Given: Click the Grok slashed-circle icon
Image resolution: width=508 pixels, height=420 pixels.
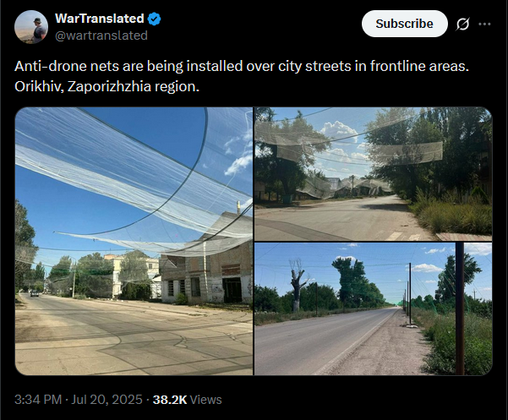Looking at the screenshot, I should (x=462, y=24).
